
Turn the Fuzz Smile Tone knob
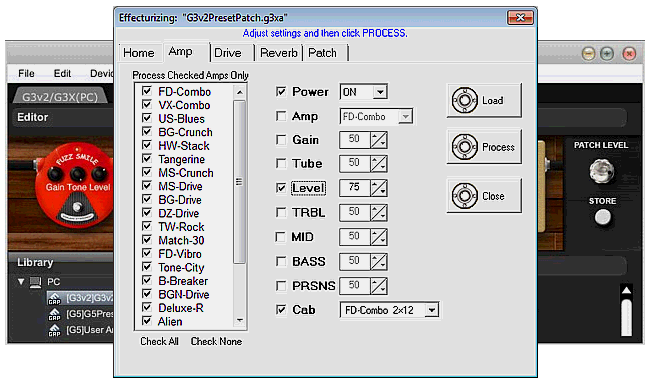[77, 174]
